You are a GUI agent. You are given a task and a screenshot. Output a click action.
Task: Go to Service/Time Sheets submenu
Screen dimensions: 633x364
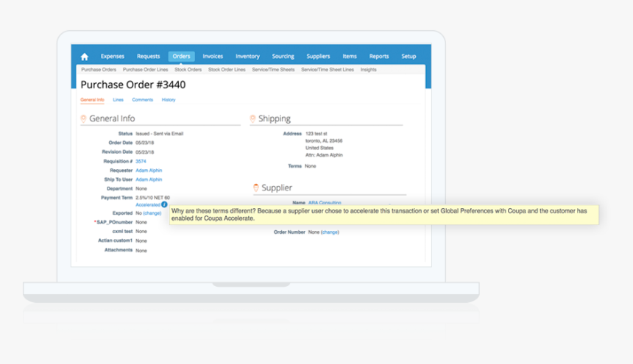pos(273,70)
